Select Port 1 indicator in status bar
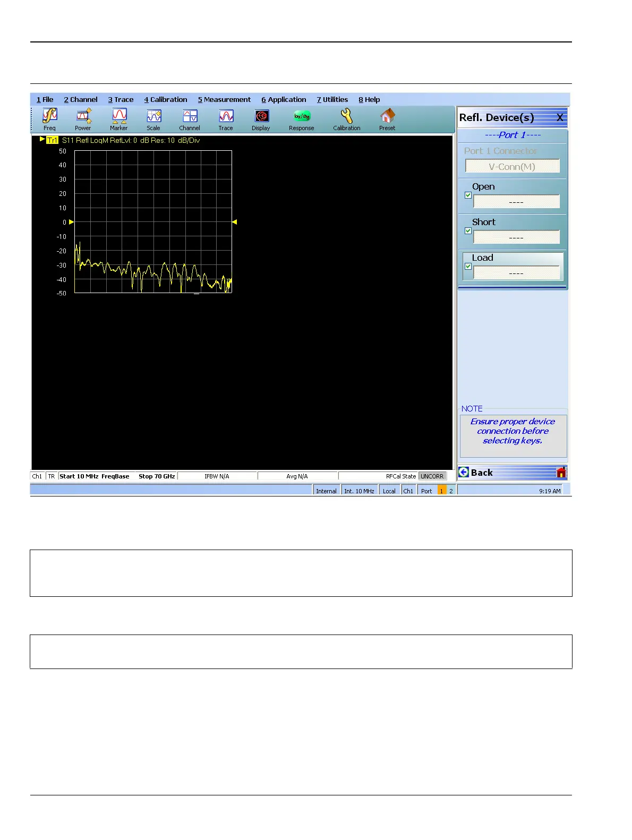Viewport: 632px width, 840px height. pos(441,491)
